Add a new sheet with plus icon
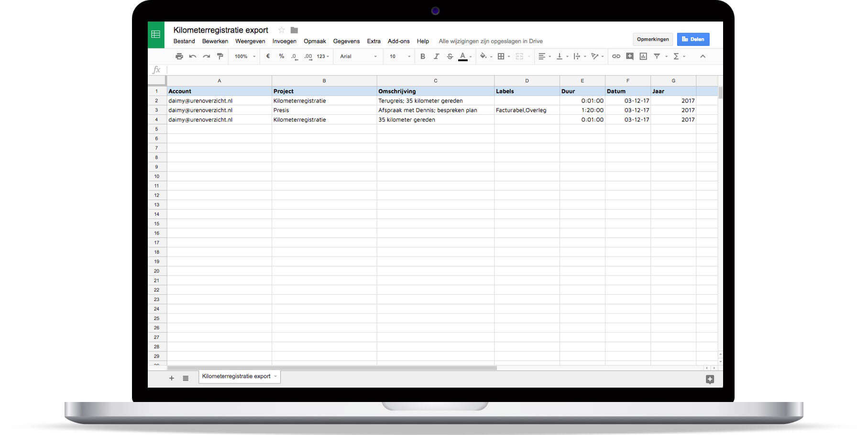This screenshot has width=868, height=435. [172, 378]
